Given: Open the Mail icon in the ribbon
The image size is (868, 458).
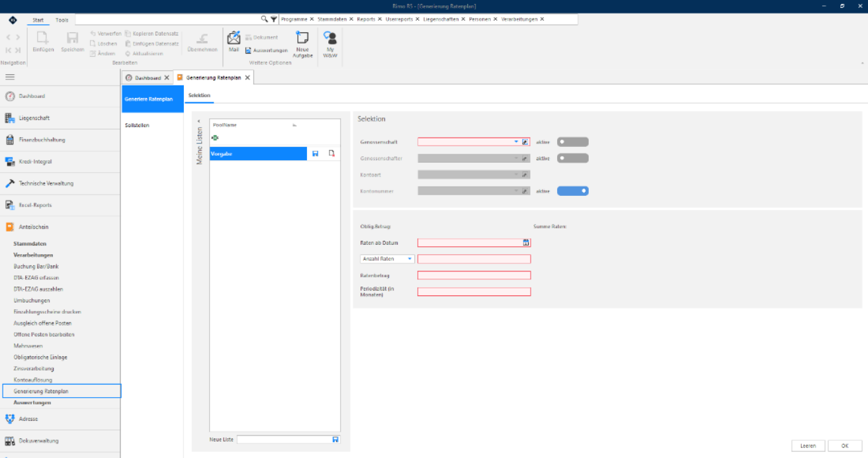Looking at the screenshot, I should pyautogui.click(x=234, y=41).
